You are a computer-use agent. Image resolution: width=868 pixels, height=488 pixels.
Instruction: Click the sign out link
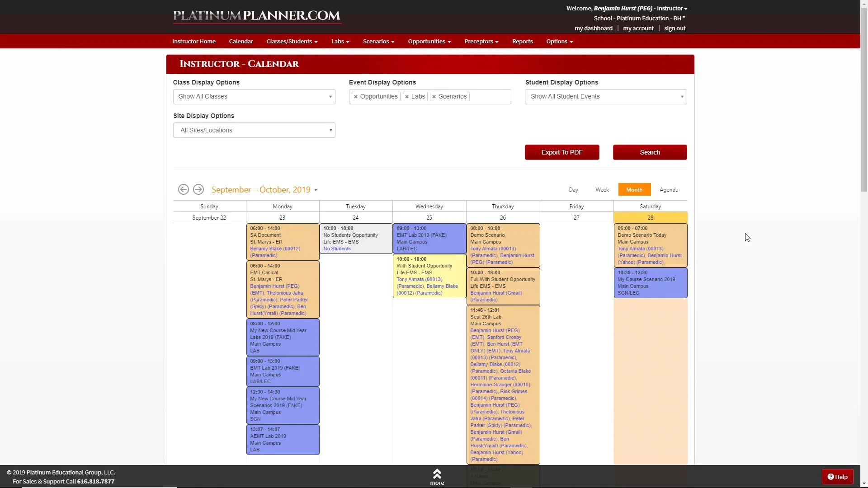pyautogui.click(x=674, y=28)
